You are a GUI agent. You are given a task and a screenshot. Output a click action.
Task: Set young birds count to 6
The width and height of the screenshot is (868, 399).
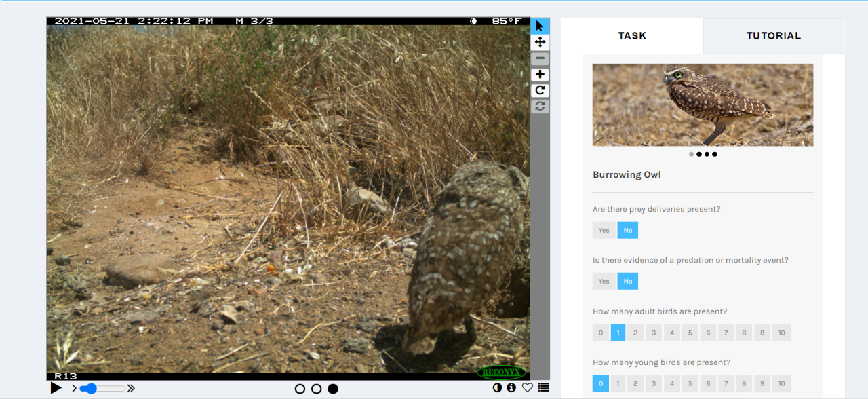click(x=708, y=383)
